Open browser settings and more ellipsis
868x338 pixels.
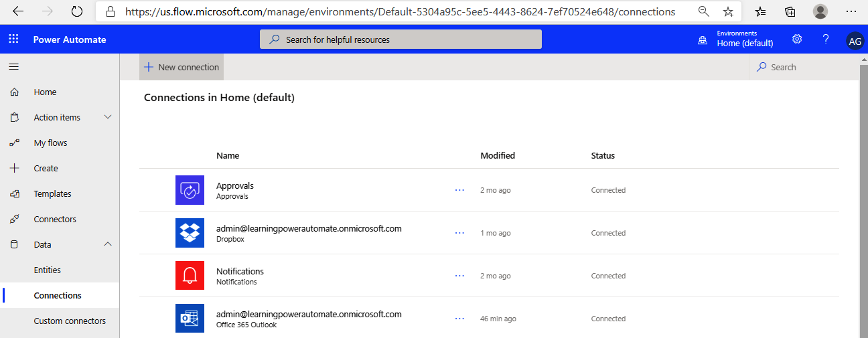[x=851, y=11]
